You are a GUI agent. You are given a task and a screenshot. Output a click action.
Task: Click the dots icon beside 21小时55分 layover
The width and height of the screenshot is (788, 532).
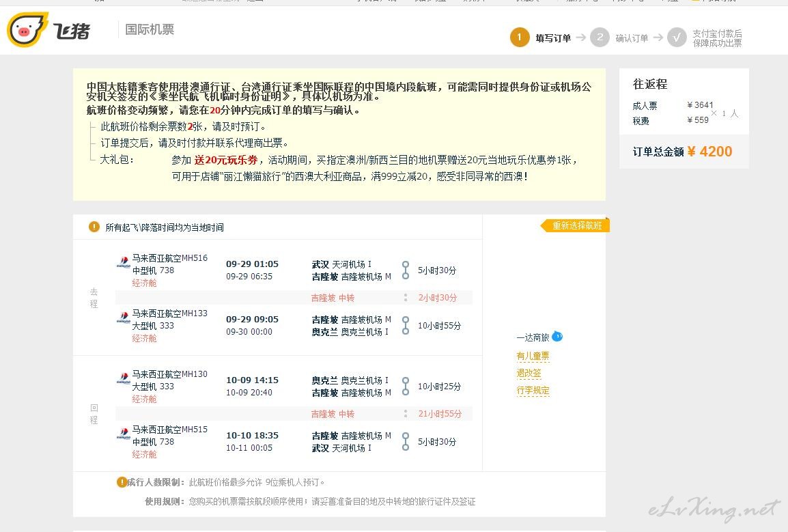pyautogui.click(x=406, y=414)
